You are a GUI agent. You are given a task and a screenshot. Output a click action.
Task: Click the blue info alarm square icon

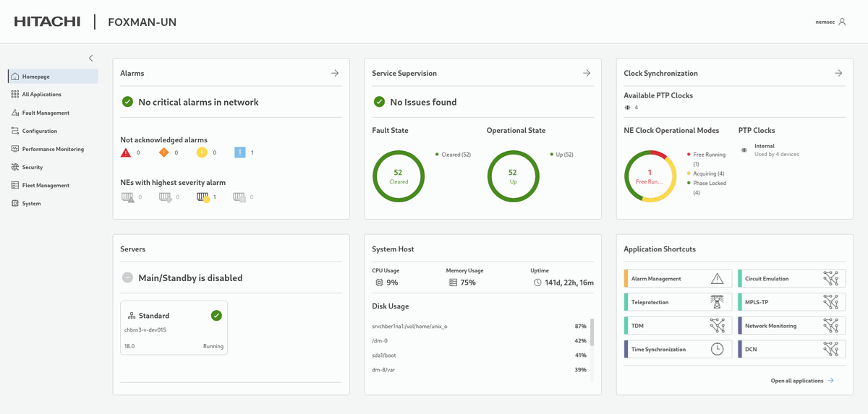[x=240, y=152]
